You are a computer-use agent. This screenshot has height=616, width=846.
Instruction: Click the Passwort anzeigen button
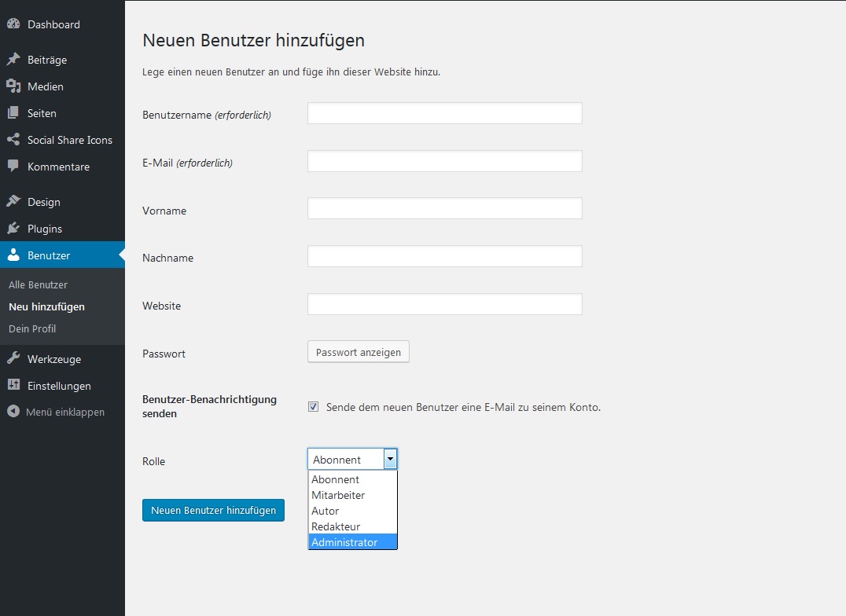[359, 352]
